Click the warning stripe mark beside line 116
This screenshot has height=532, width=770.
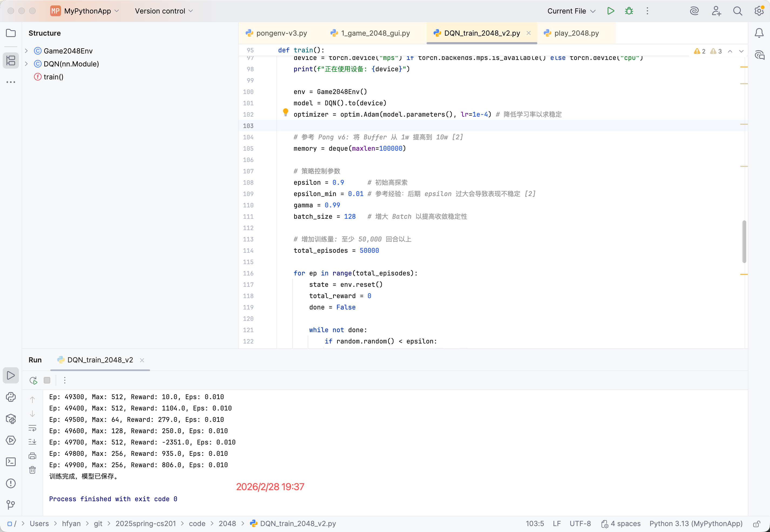click(744, 274)
